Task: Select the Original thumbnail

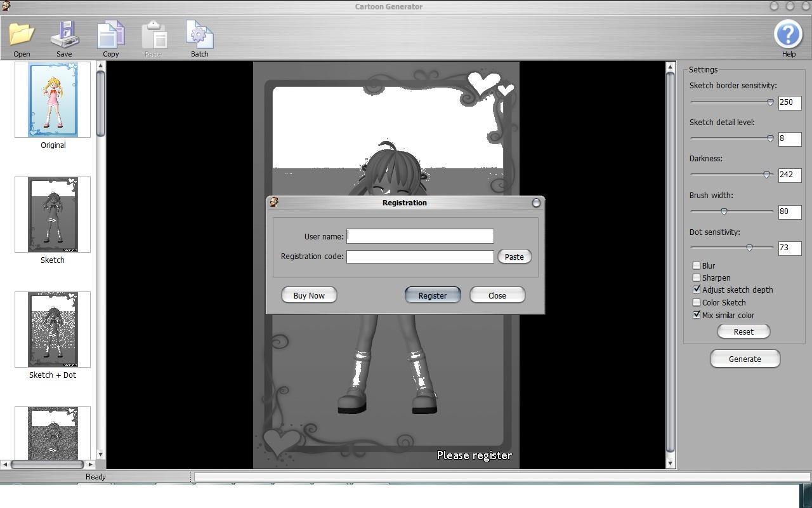Action: point(53,100)
